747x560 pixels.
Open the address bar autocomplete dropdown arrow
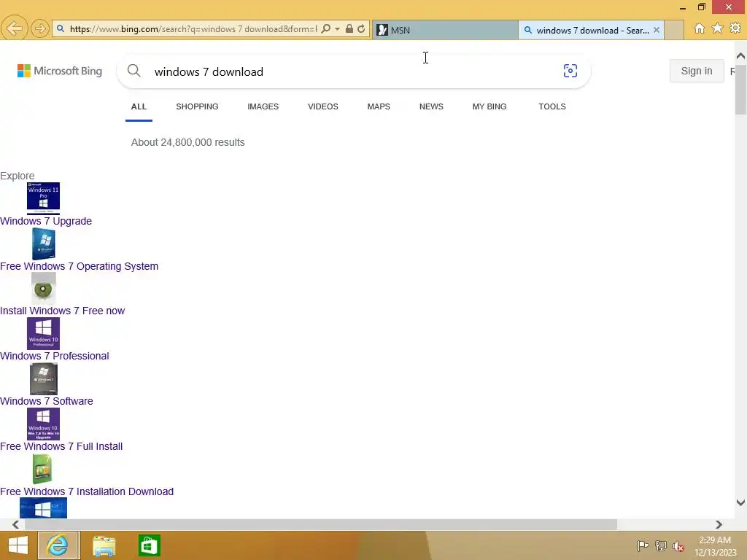point(337,29)
